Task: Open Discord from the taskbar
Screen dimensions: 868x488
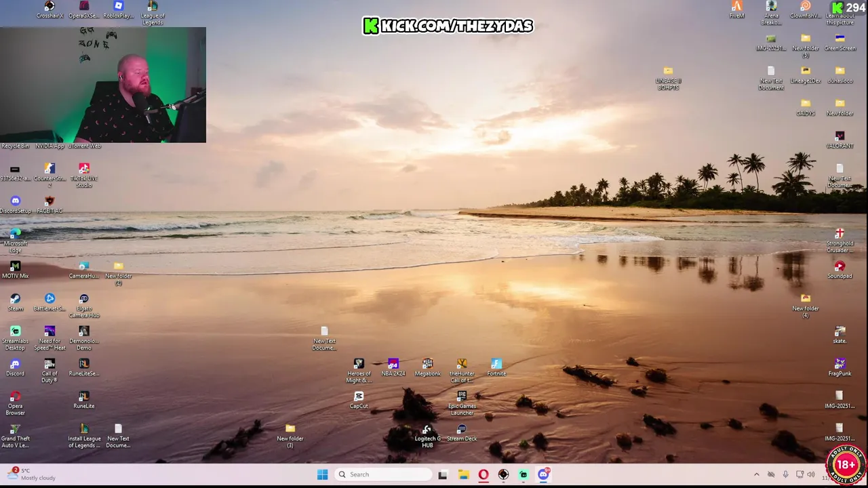Action: point(544,474)
